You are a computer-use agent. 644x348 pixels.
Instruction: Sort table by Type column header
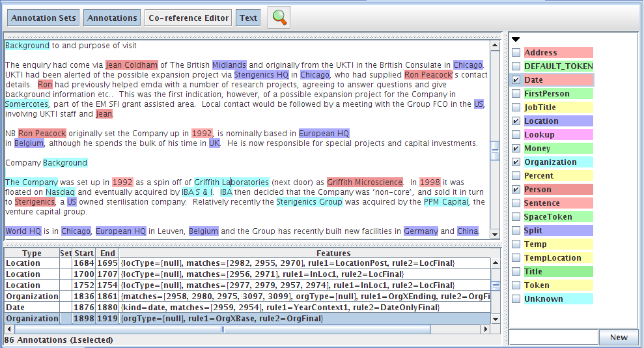click(32, 253)
